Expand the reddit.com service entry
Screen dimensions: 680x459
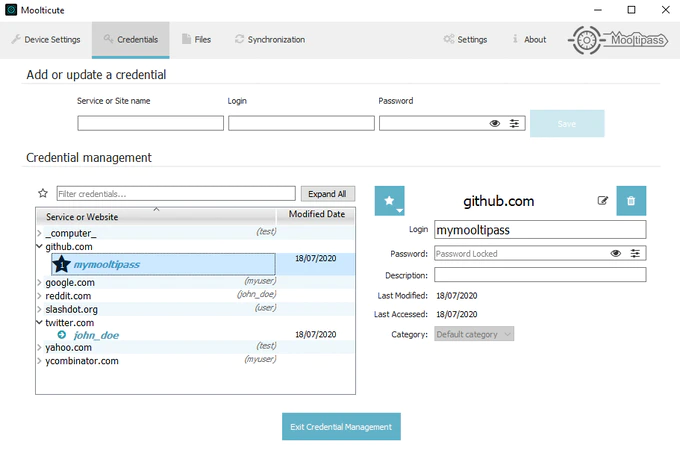pos(40,296)
